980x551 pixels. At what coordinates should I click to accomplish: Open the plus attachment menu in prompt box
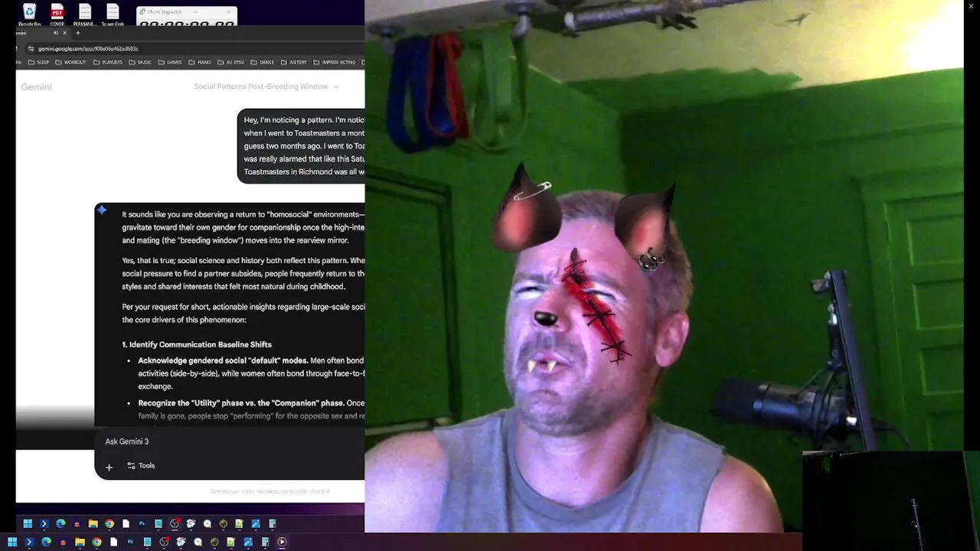[x=109, y=466]
